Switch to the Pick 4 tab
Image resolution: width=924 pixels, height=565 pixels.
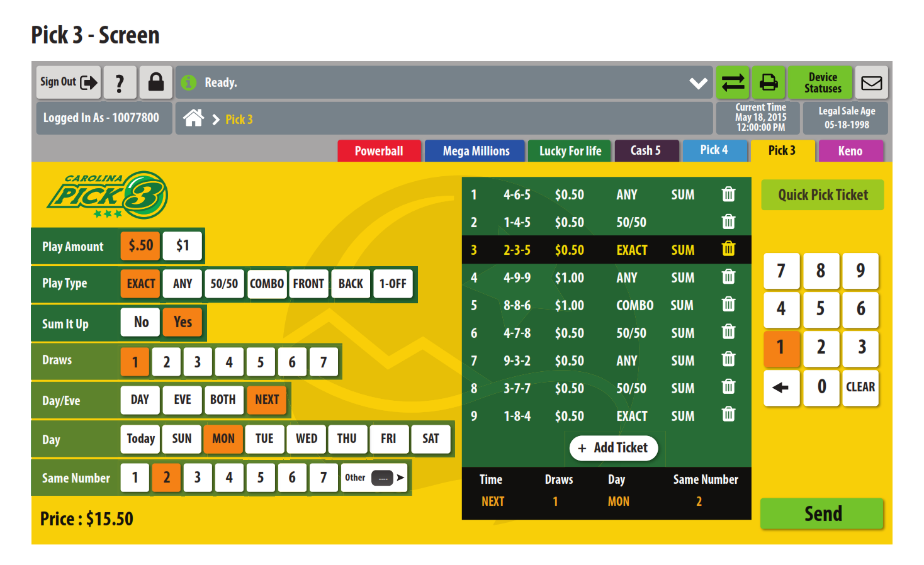(x=715, y=150)
